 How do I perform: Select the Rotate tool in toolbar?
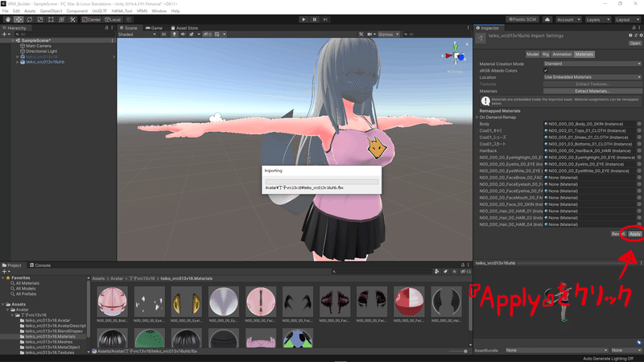coord(29,19)
